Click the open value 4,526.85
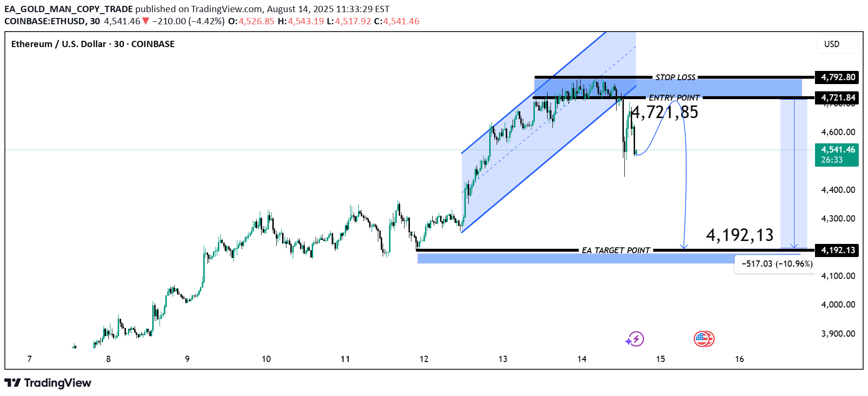 click(x=256, y=21)
